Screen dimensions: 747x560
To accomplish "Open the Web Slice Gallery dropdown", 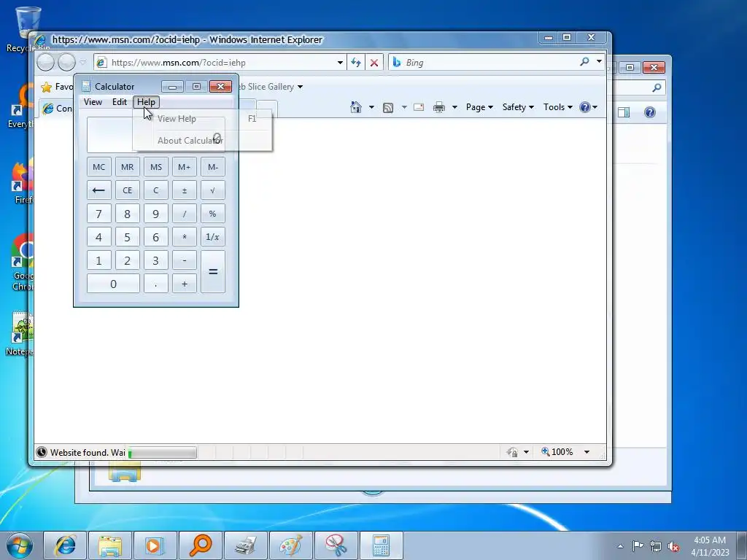I will pyautogui.click(x=300, y=87).
